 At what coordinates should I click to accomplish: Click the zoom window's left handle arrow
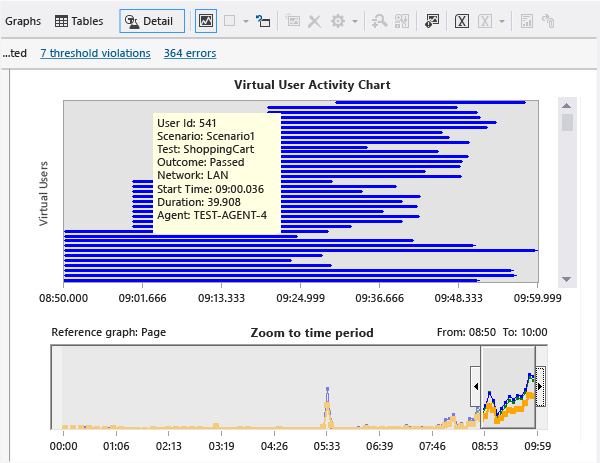tap(475, 386)
